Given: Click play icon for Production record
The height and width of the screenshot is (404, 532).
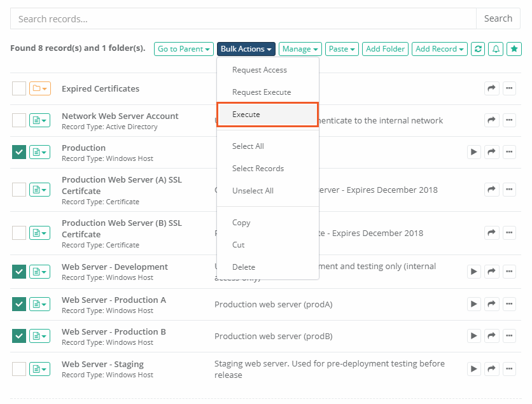Looking at the screenshot, I should pos(473,152).
